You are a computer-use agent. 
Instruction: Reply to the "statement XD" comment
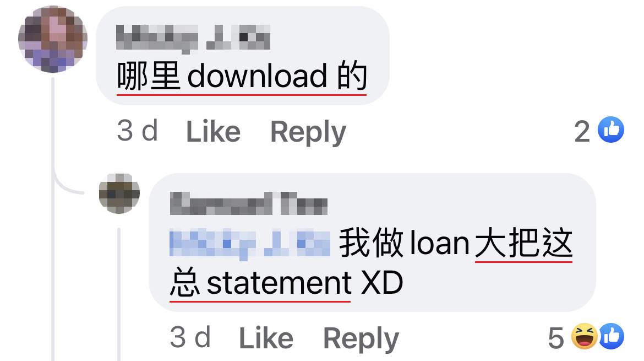(361, 339)
